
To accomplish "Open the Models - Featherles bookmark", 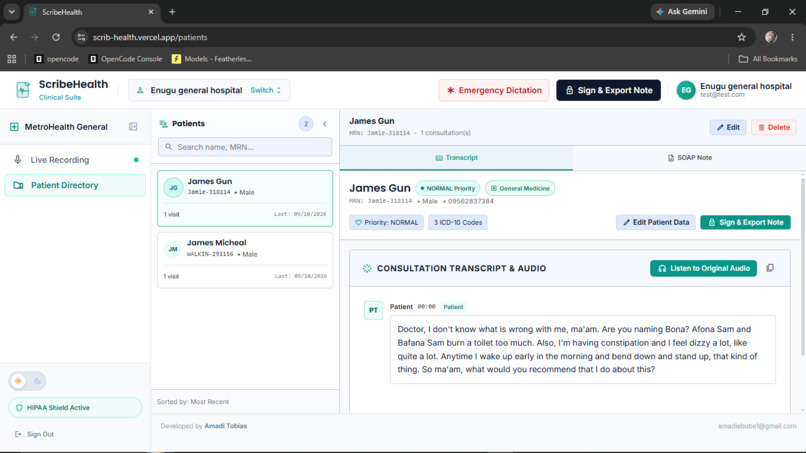I will pos(211,59).
